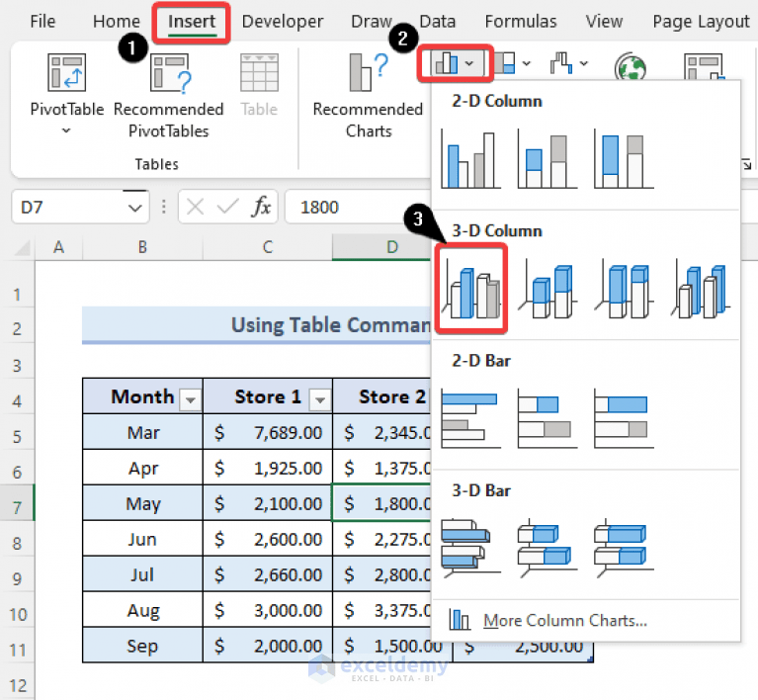
Task: Select column B header
Action: (x=142, y=247)
